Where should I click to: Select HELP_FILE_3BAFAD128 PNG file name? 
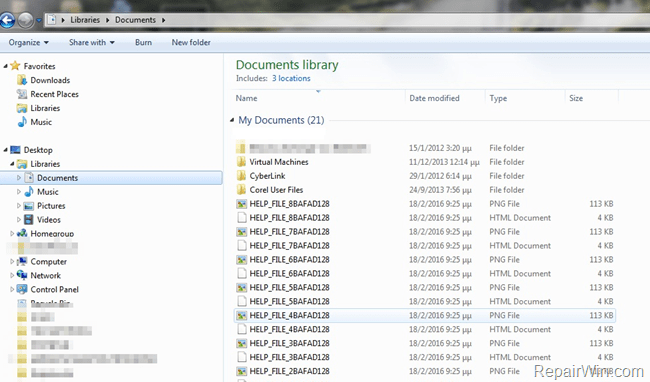[x=289, y=343]
